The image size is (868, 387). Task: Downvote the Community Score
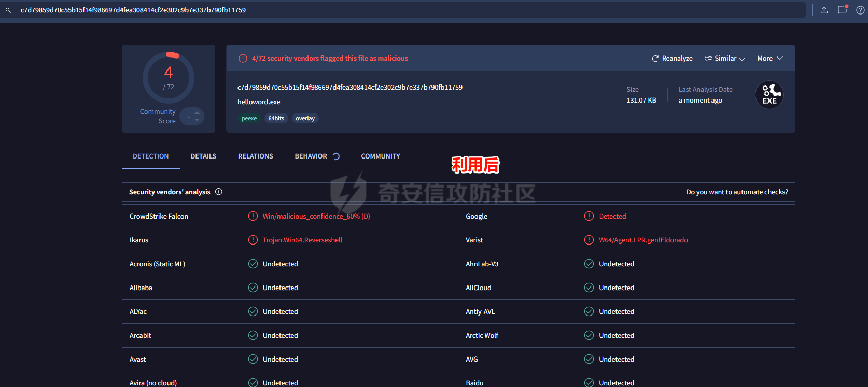tap(197, 120)
